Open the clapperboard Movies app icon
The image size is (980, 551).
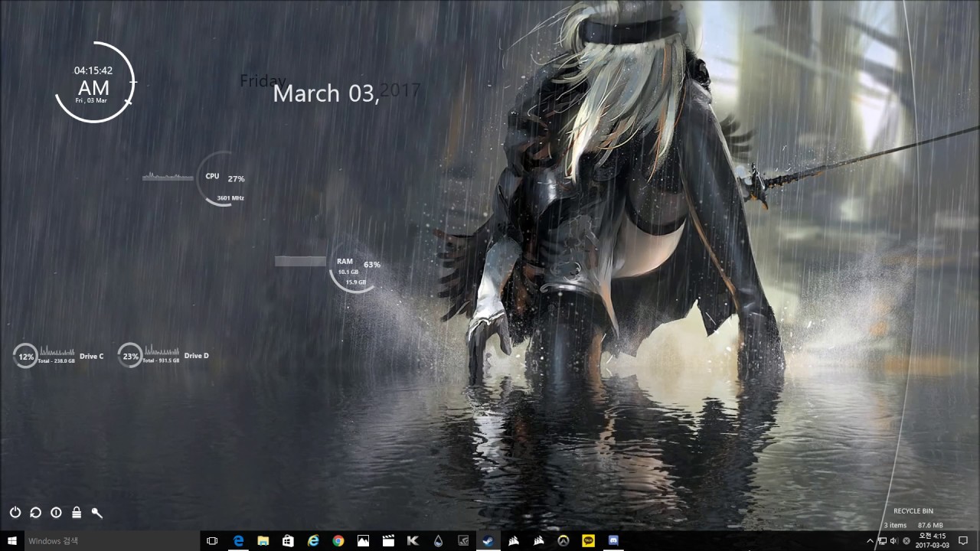click(388, 541)
